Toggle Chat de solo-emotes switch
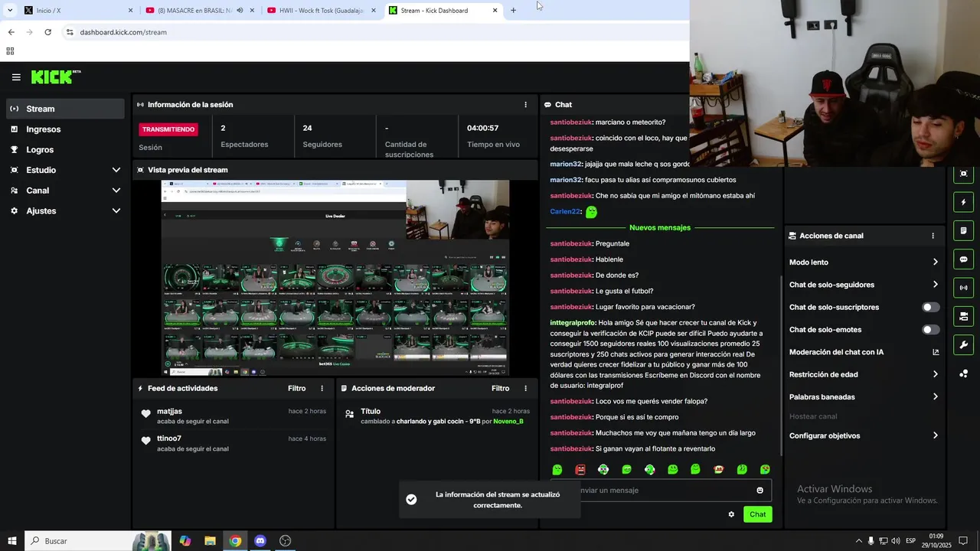The width and height of the screenshot is (980, 551). coord(930,330)
